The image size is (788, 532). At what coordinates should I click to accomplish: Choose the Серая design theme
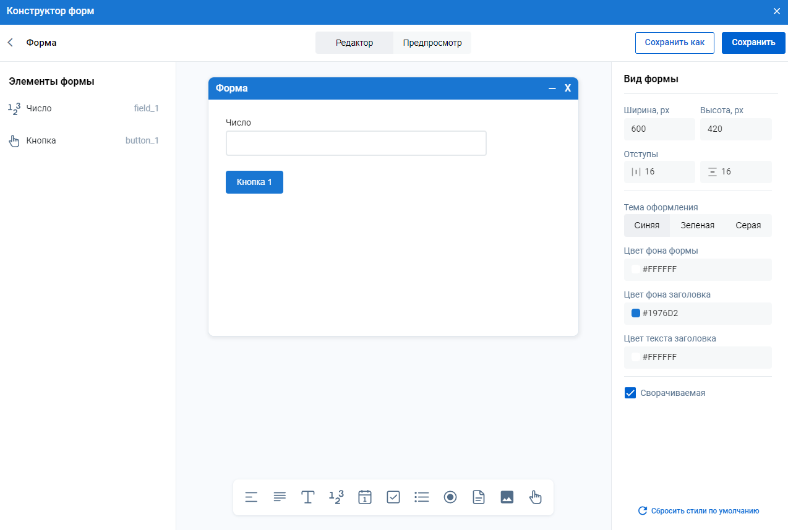(x=748, y=226)
